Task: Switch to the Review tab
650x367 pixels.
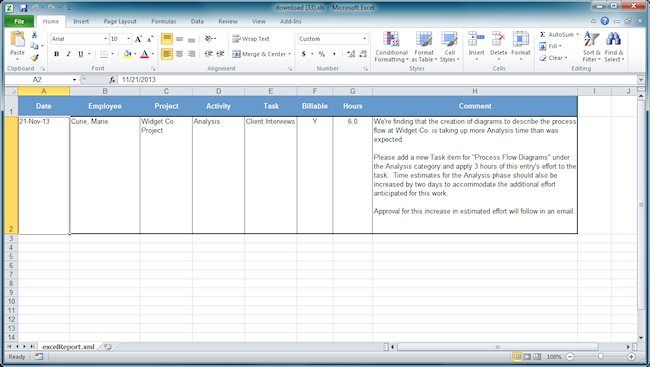Action: [x=228, y=21]
